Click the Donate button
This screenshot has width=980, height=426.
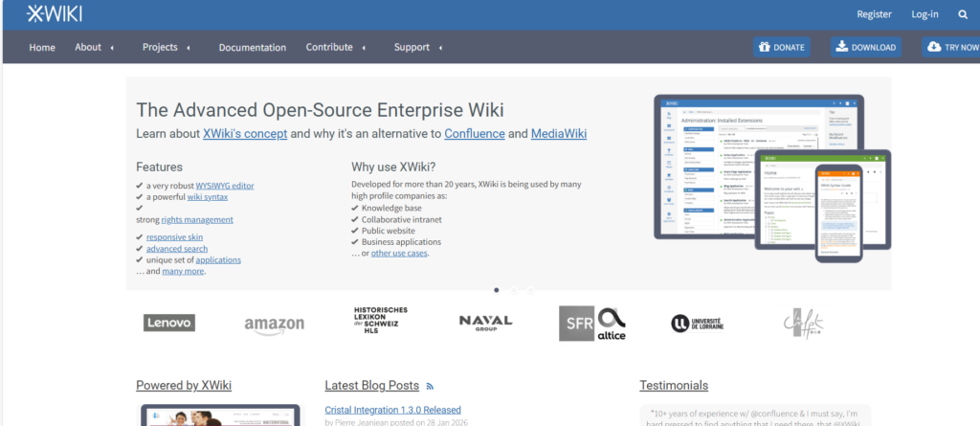pos(781,47)
